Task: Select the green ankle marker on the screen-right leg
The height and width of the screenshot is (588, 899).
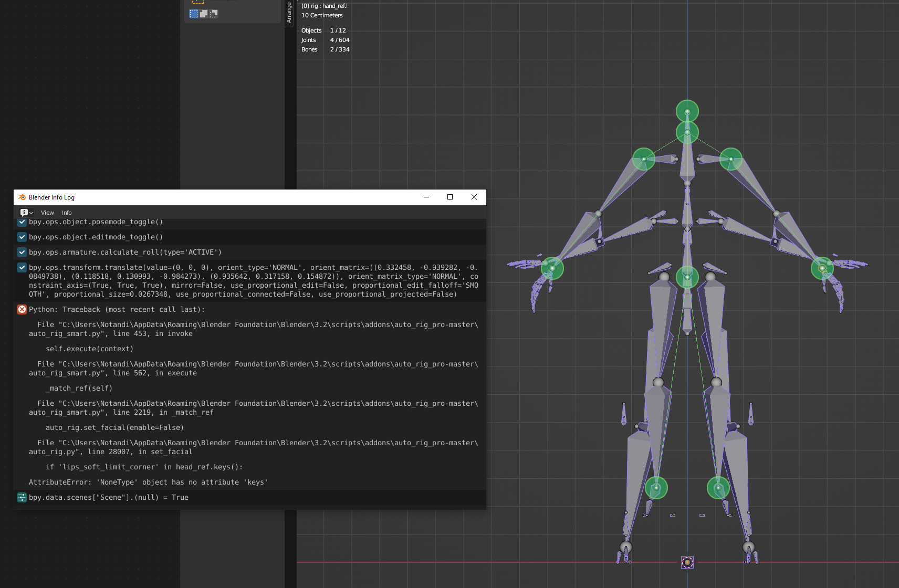Action: pos(718,488)
